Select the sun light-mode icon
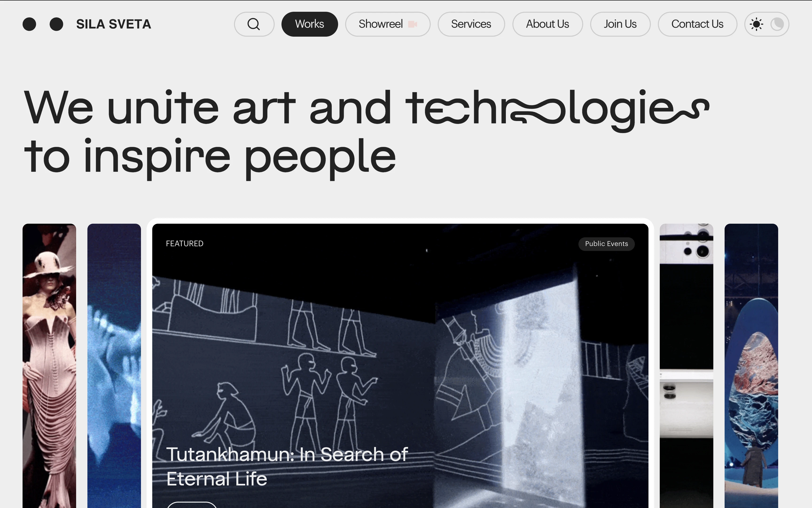 (x=756, y=24)
